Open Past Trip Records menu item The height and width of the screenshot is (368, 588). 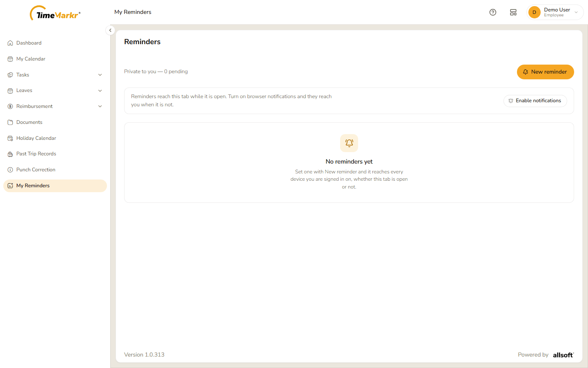pyautogui.click(x=55, y=154)
